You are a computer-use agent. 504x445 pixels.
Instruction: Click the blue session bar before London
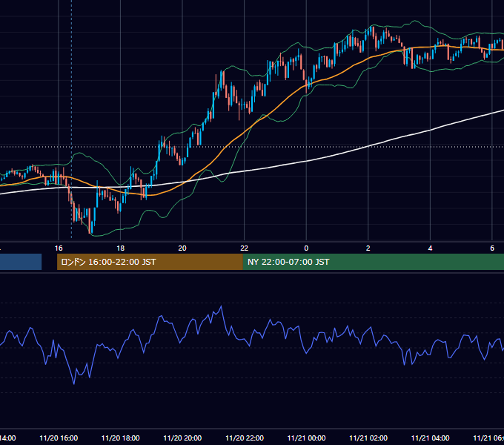(21, 262)
